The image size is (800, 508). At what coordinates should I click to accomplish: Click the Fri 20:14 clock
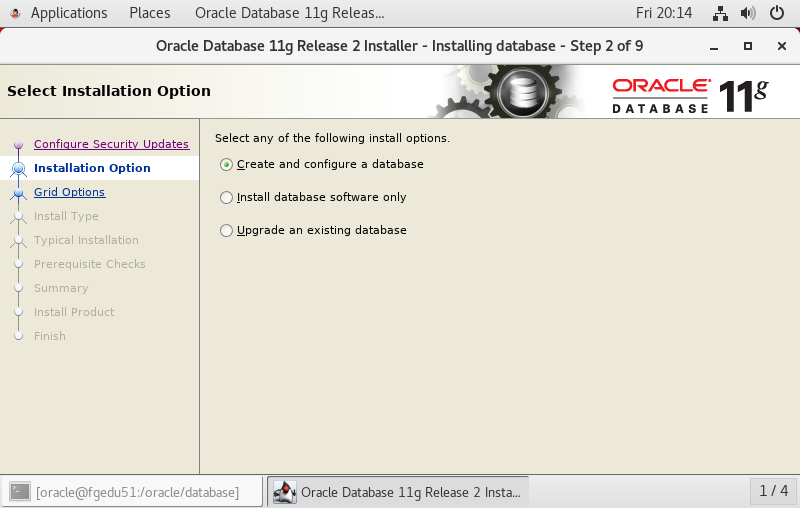coord(664,13)
